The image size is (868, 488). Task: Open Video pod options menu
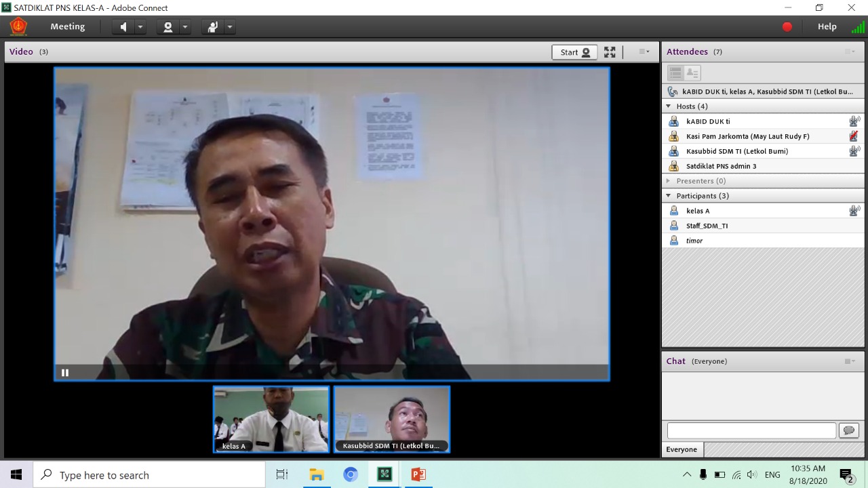(x=644, y=52)
